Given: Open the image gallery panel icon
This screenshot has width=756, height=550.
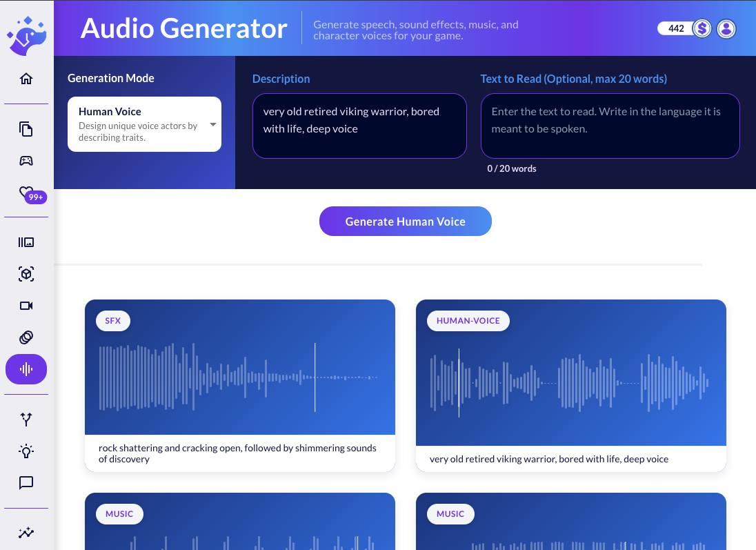Looking at the screenshot, I should tap(26, 242).
